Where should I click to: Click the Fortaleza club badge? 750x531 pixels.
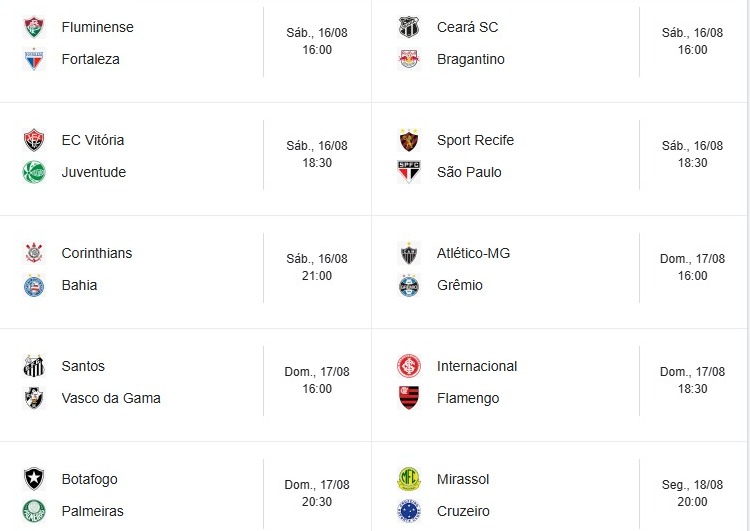pyautogui.click(x=34, y=59)
